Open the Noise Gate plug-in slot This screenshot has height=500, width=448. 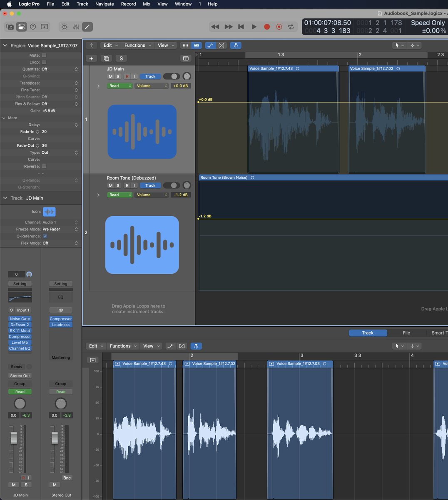[x=20, y=319]
